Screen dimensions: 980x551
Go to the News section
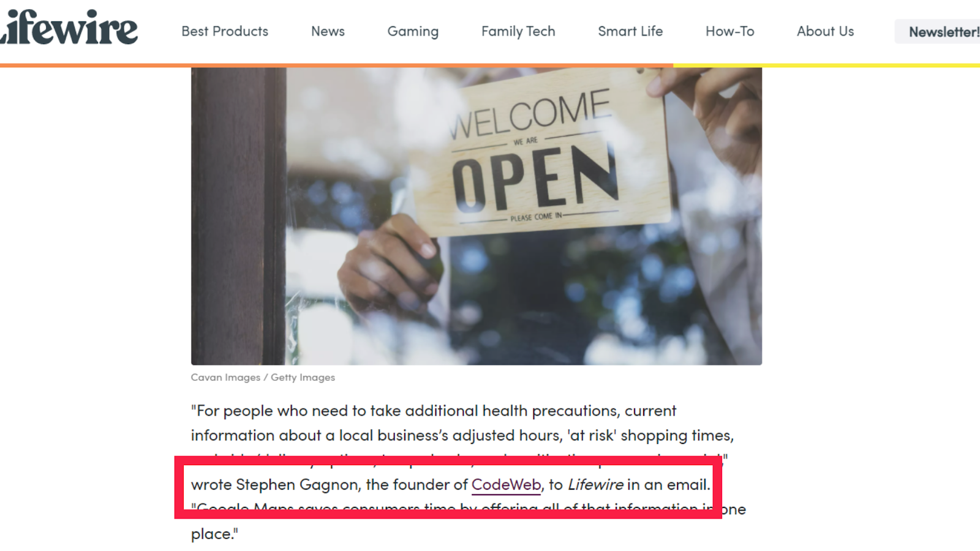(x=328, y=31)
